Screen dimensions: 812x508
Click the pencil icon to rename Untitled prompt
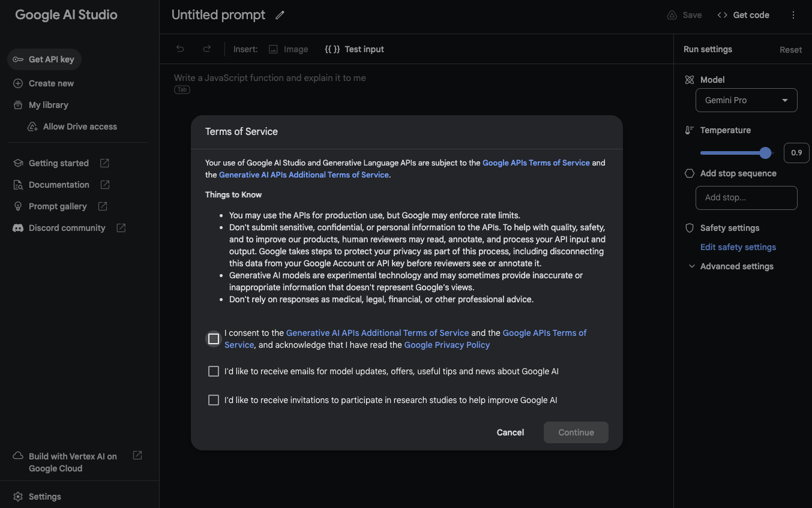[x=280, y=15]
